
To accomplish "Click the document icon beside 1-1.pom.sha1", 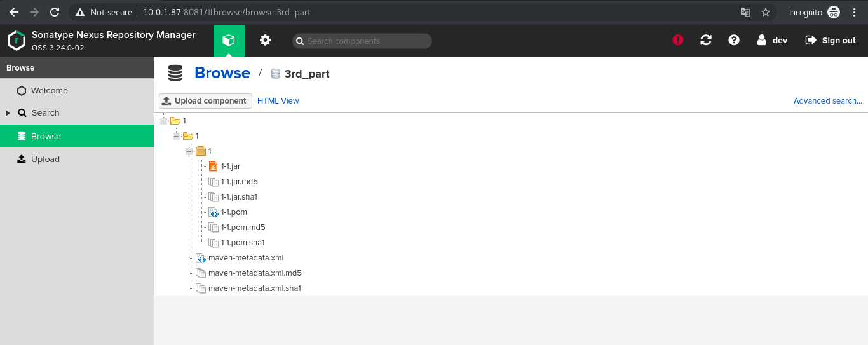I will 214,242.
